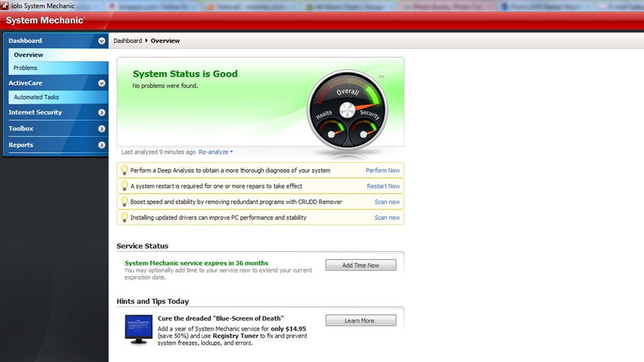Image resolution: width=644 pixels, height=362 pixels.
Task: Click 'Cure the dreaded Blue-Screen of Death' title
Action: pos(221,319)
